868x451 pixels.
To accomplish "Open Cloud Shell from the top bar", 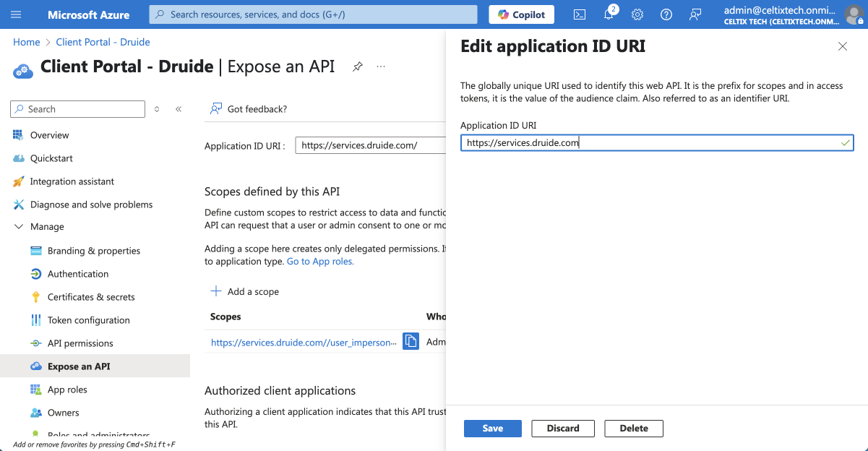I will pyautogui.click(x=579, y=14).
